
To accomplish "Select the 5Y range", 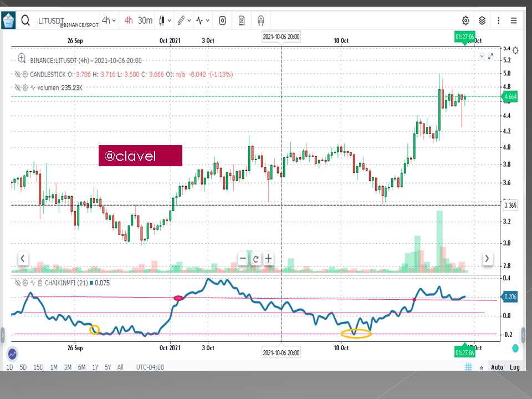I will pos(108,367).
